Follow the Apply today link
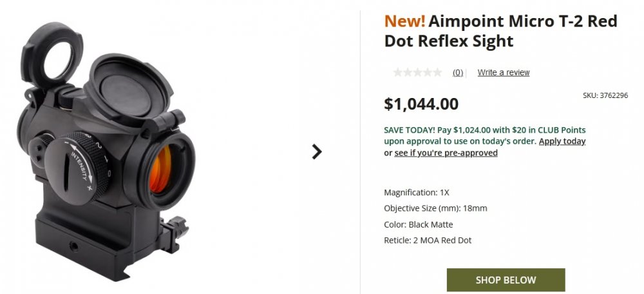Screen dimensions: 644x294 [x=562, y=141]
